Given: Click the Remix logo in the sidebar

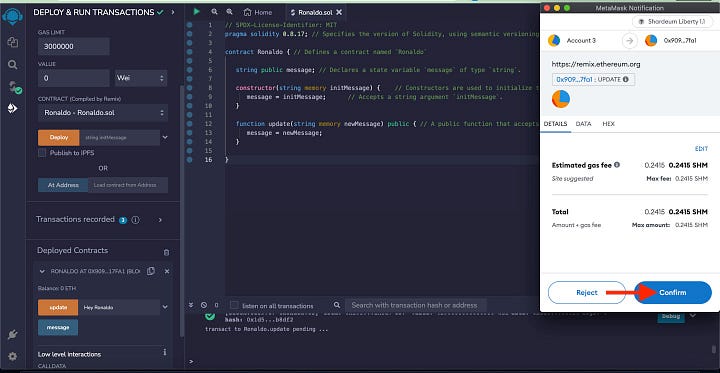Looking at the screenshot, I should pyautogui.click(x=12, y=16).
